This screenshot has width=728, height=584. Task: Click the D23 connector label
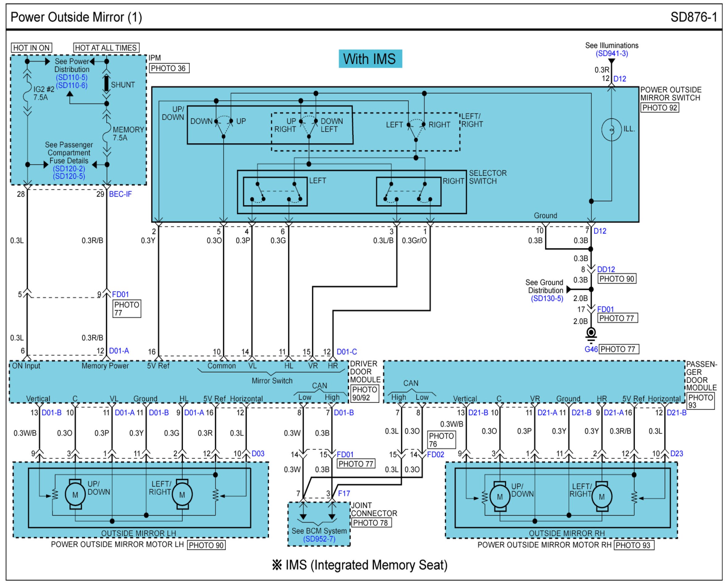click(677, 453)
